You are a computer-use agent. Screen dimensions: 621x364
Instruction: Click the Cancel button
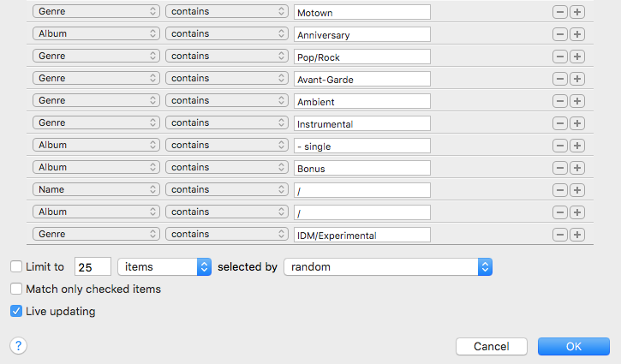pos(492,347)
